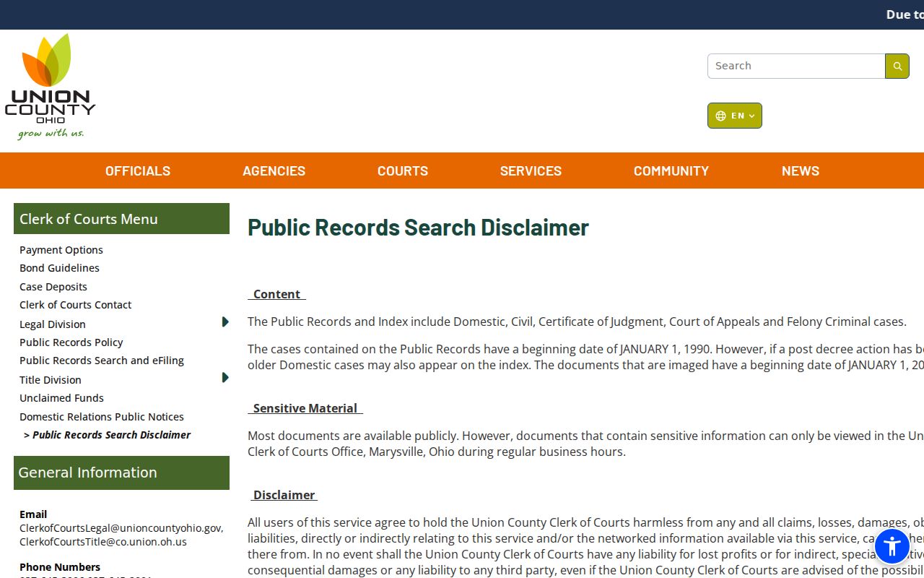
Task: Open Domestic Relations Public Notices link
Action: [102, 417]
